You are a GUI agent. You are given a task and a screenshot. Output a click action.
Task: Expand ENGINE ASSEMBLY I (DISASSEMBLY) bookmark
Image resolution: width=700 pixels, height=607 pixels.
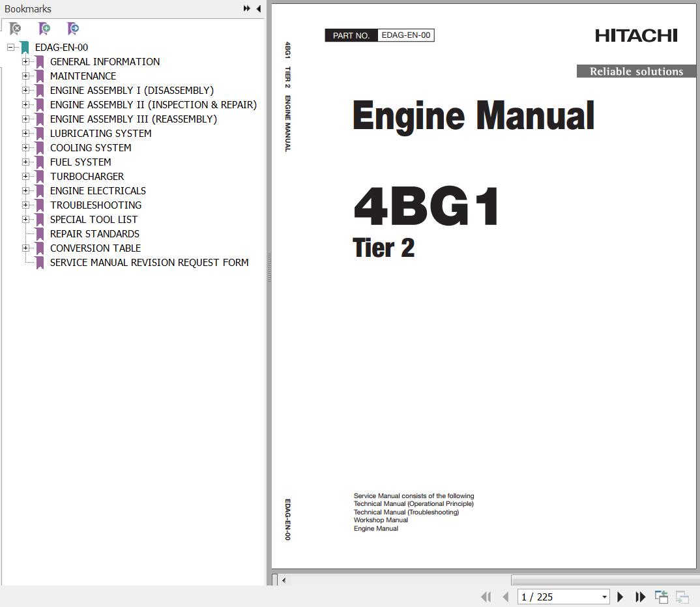tap(25, 90)
